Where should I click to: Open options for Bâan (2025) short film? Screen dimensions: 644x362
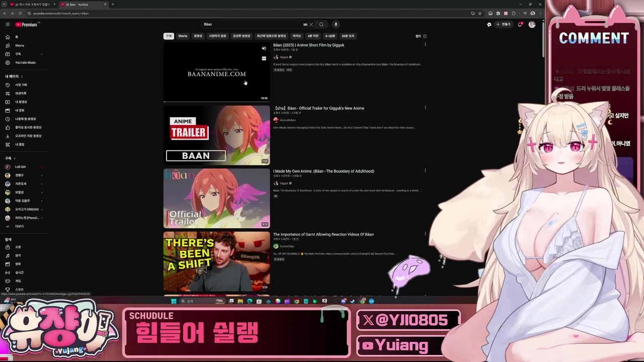(x=425, y=45)
